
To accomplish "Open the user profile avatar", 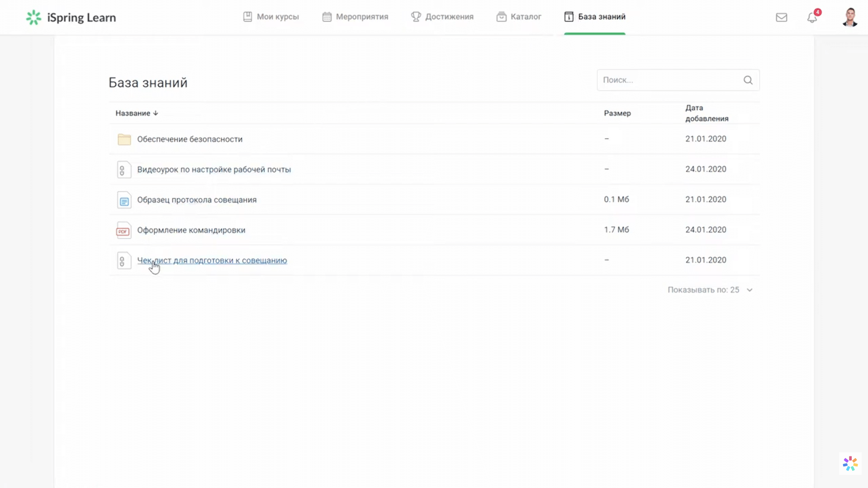I will click(x=850, y=17).
